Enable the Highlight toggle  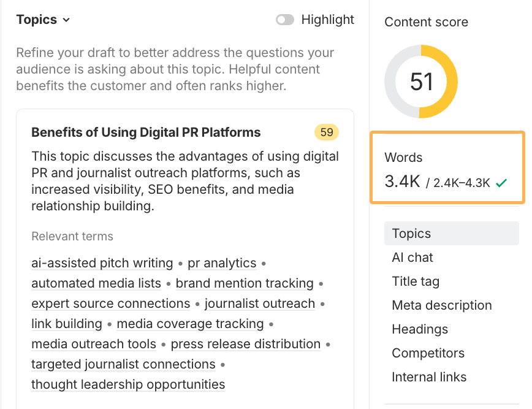284,20
